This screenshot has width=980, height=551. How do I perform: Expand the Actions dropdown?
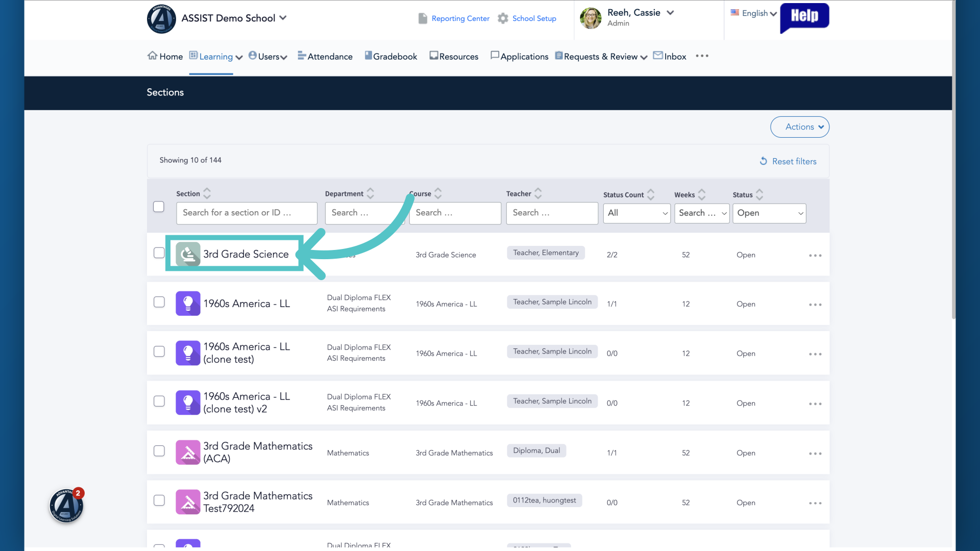click(x=799, y=127)
